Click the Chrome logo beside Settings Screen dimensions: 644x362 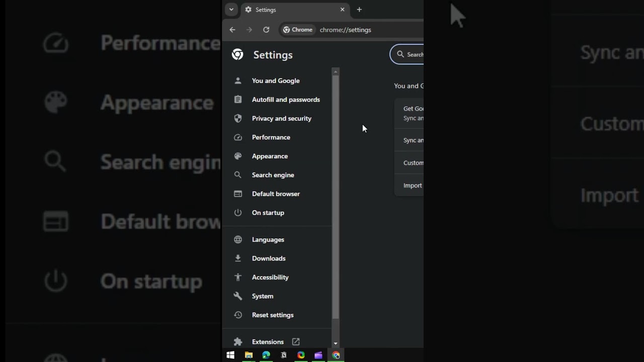pyautogui.click(x=237, y=55)
